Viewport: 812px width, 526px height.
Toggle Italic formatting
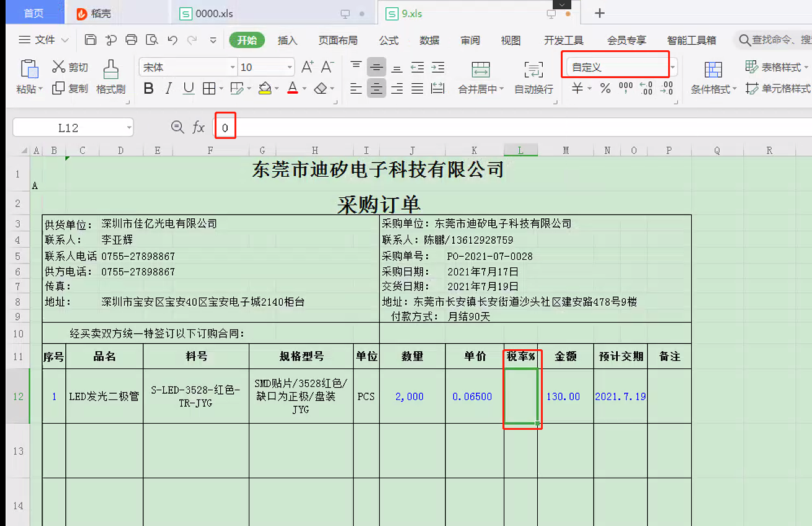click(169, 89)
